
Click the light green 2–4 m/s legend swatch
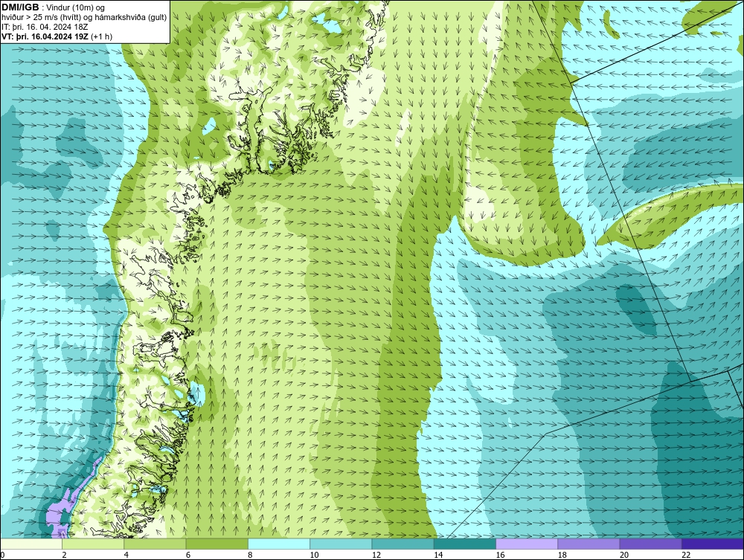[x=93, y=544]
